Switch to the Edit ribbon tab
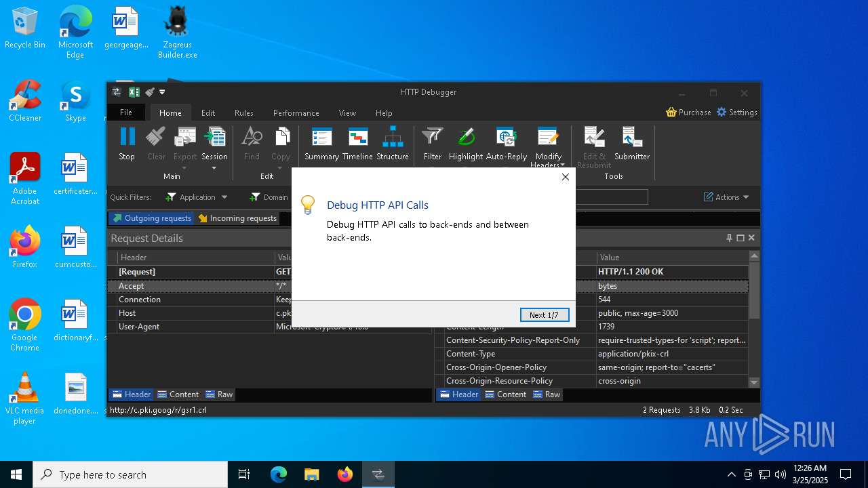This screenshot has height=488, width=868. tap(208, 113)
